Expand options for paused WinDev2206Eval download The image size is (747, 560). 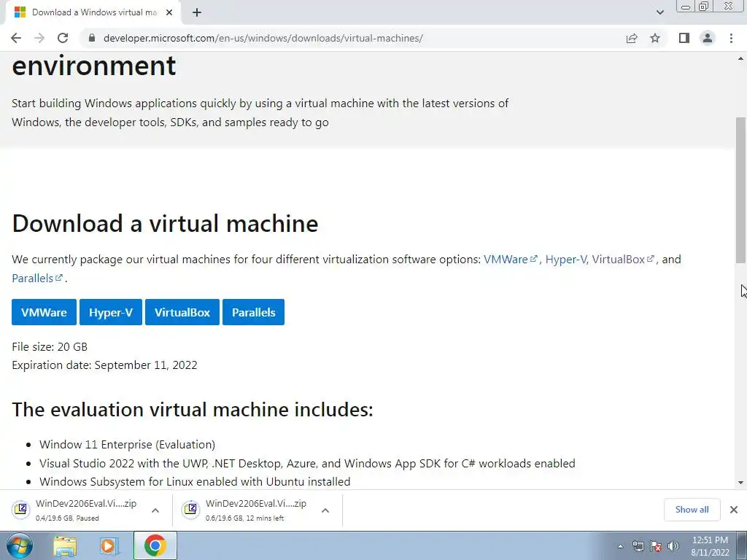pyautogui.click(x=155, y=510)
